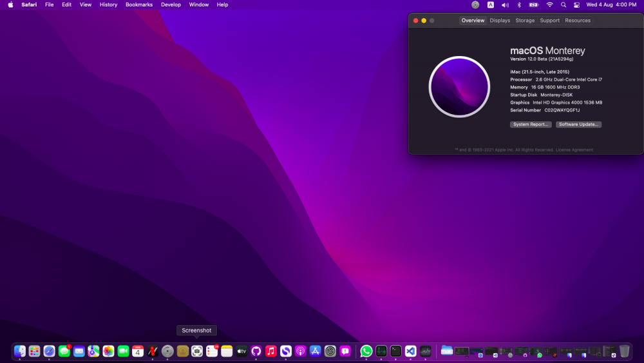Open the Trash in Dock
The height and width of the screenshot is (363, 644).
[x=624, y=351]
